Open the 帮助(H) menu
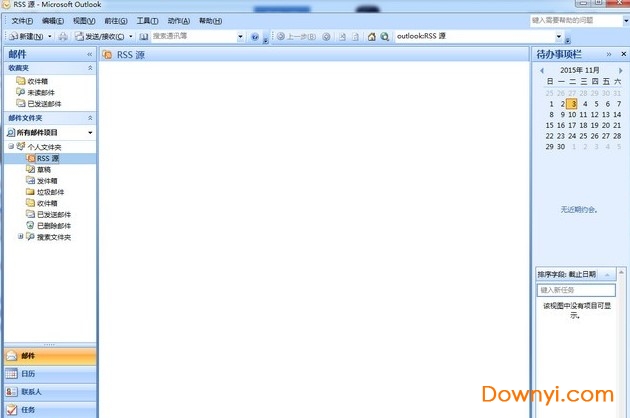The image size is (630, 418). [210, 21]
